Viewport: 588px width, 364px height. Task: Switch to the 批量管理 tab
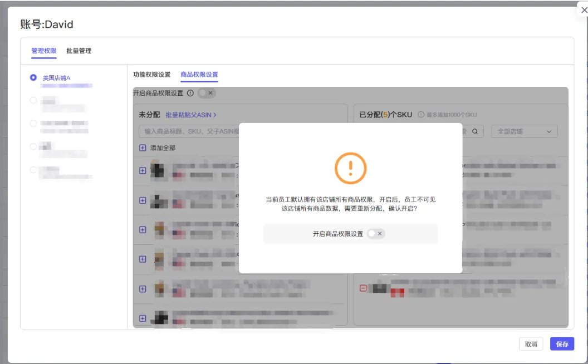(79, 51)
